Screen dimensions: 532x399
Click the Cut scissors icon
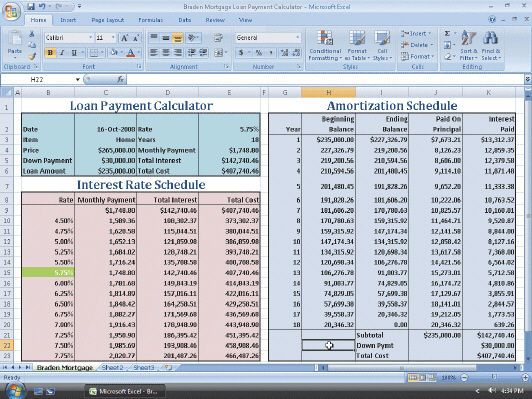click(32, 34)
